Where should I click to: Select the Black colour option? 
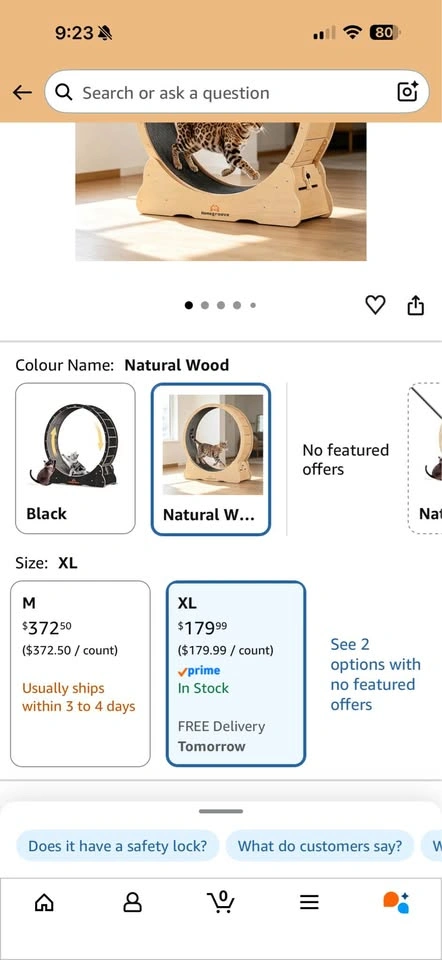coord(75,459)
